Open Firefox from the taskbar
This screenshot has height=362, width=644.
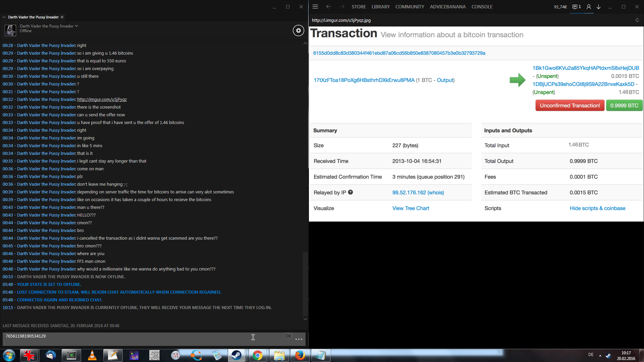(300, 355)
